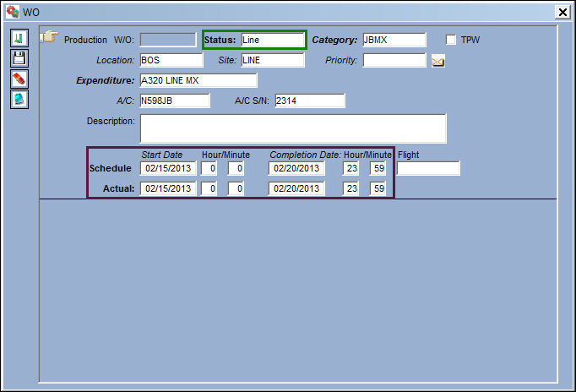Screen dimensions: 576x392
Task: Click the bold Status label
Action: pos(220,40)
